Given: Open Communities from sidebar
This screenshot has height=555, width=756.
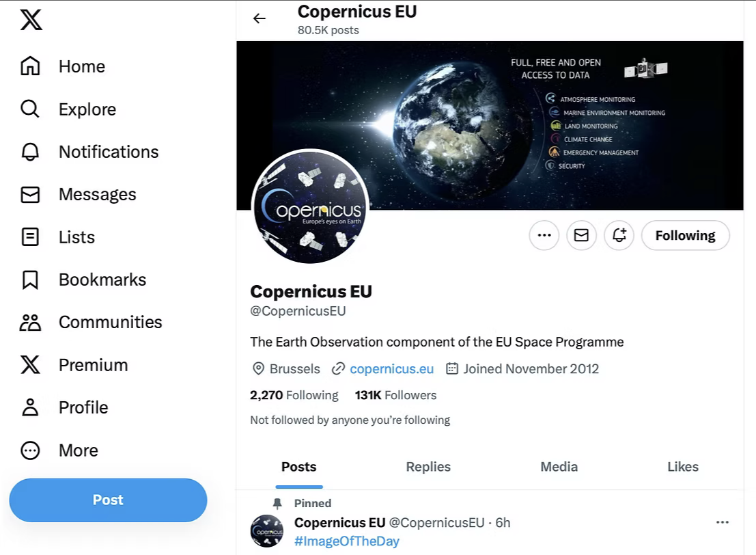Looking at the screenshot, I should 30,323.
